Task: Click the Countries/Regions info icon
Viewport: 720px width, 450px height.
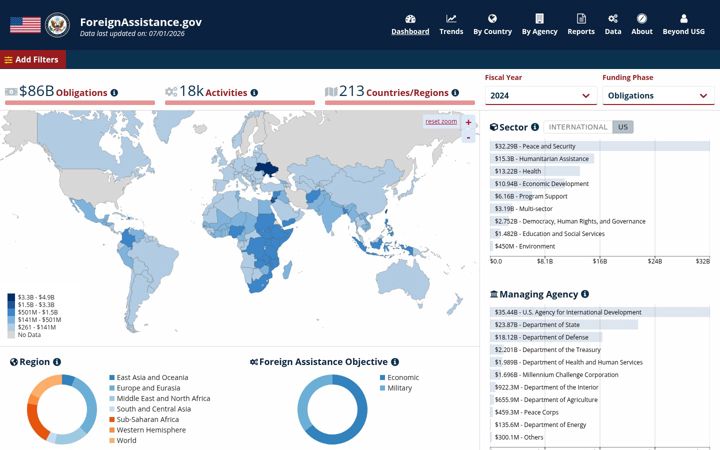Action: (455, 93)
